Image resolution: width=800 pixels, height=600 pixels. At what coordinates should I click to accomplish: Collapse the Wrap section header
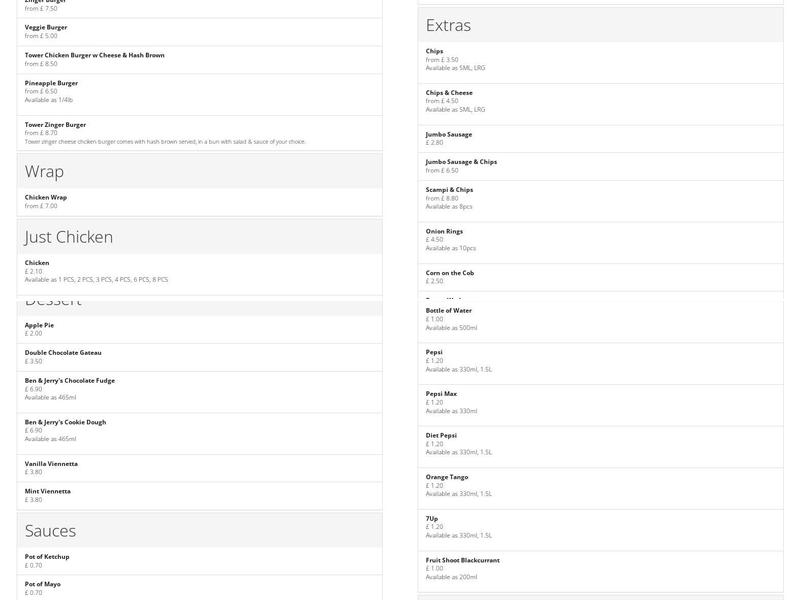(x=199, y=171)
